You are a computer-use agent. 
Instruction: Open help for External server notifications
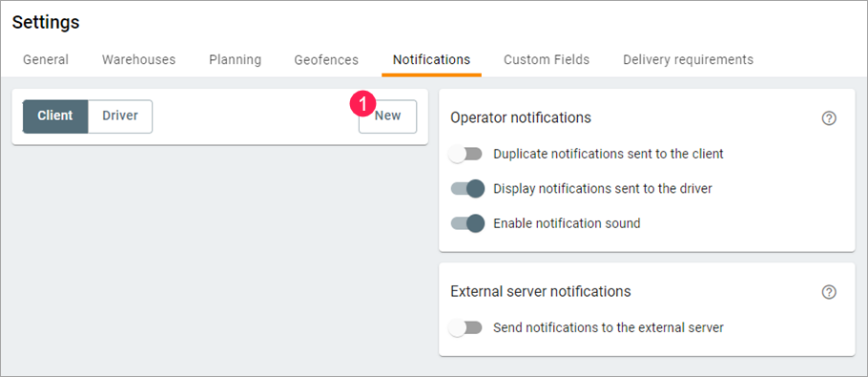pos(829,292)
